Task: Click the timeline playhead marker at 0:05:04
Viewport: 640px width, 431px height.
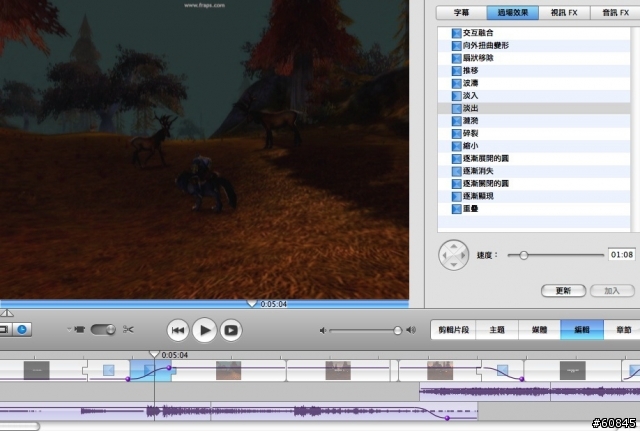Action: [x=154, y=354]
